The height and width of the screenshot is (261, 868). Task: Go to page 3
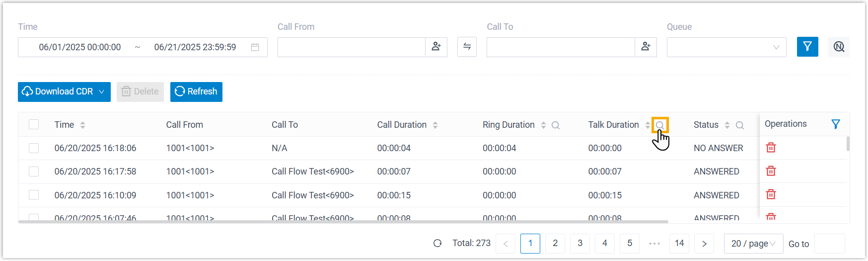[579, 244]
